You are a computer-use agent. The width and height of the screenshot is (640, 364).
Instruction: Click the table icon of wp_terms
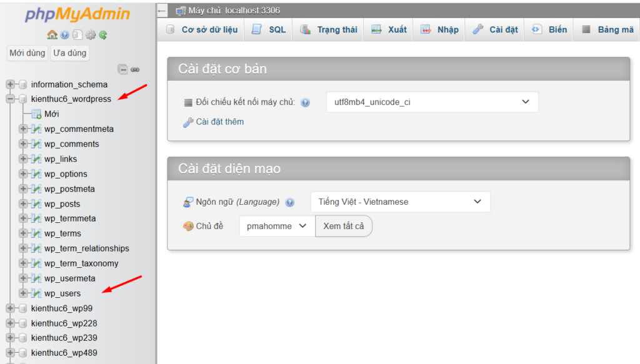coord(36,234)
